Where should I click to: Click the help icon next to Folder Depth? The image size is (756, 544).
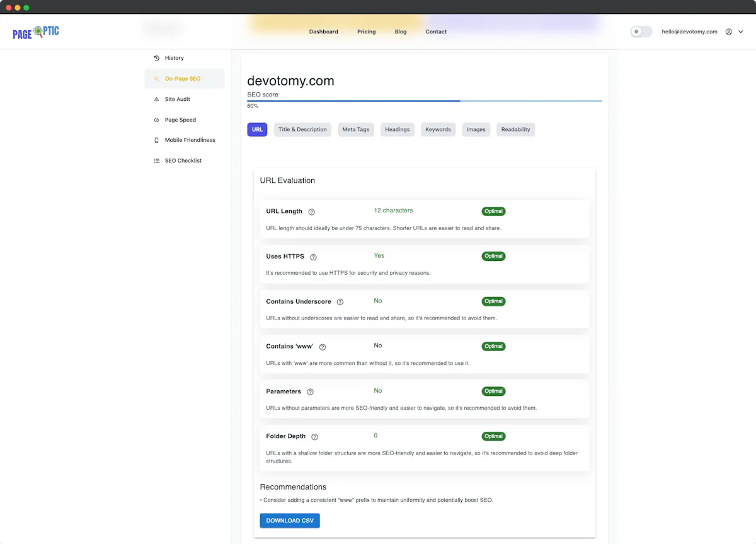pos(314,437)
